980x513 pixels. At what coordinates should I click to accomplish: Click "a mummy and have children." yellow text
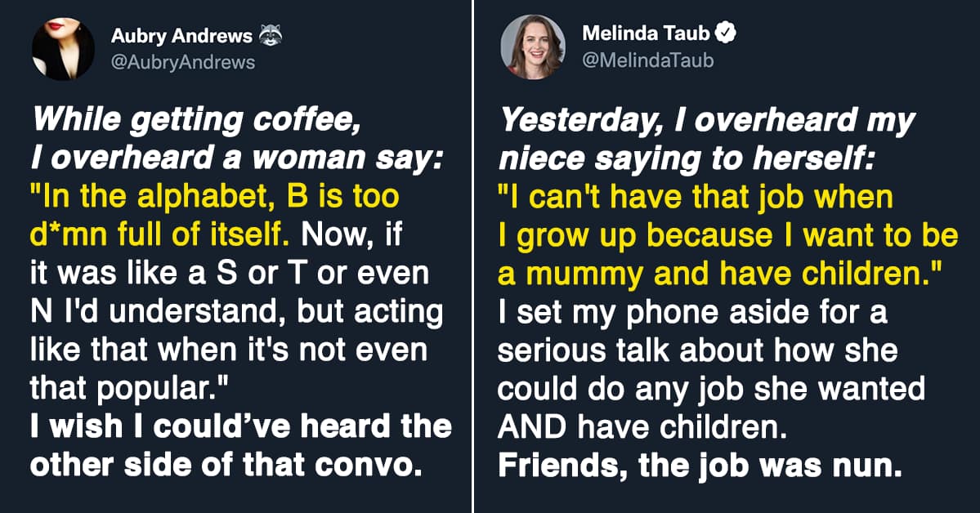pyautogui.click(x=719, y=274)
